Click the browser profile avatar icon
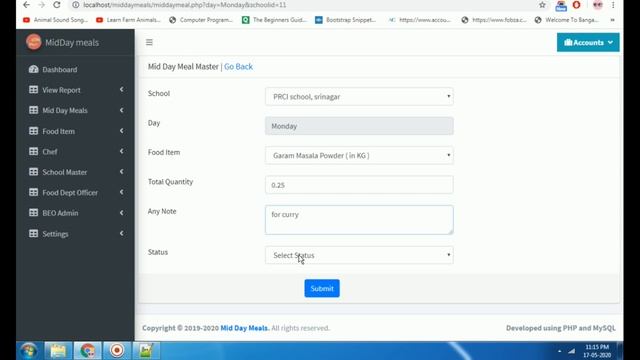Image resolution: width=640 pixels, height=360 pixels. click(598, 5)
